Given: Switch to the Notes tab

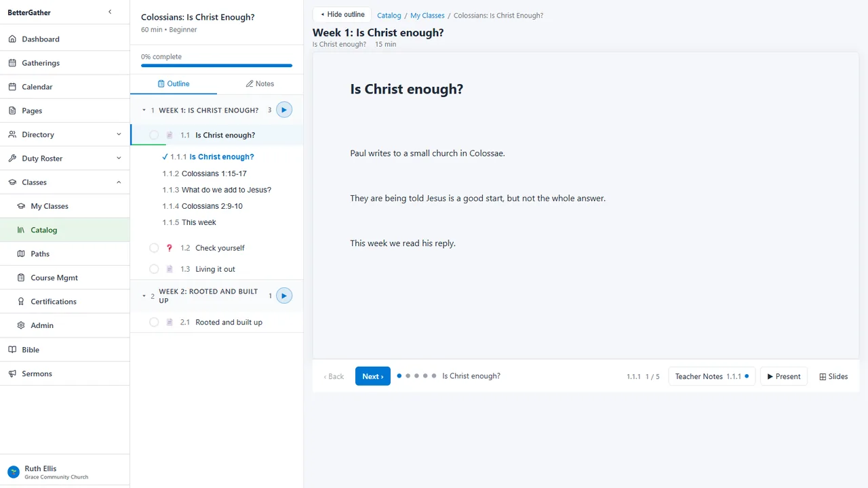Looking at the screenshot, I should pos(260,84).
